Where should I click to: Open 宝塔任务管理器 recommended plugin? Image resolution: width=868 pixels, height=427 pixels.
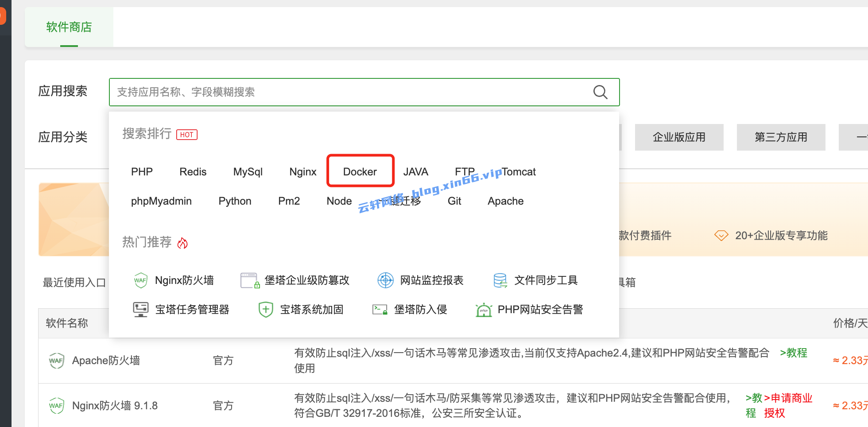tap(192, 310)
